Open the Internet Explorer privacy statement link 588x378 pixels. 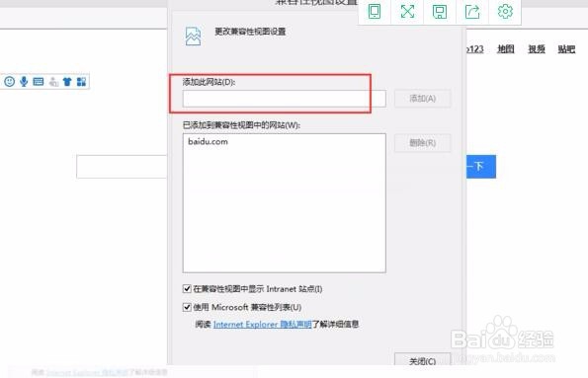click(x=262, y=325)
